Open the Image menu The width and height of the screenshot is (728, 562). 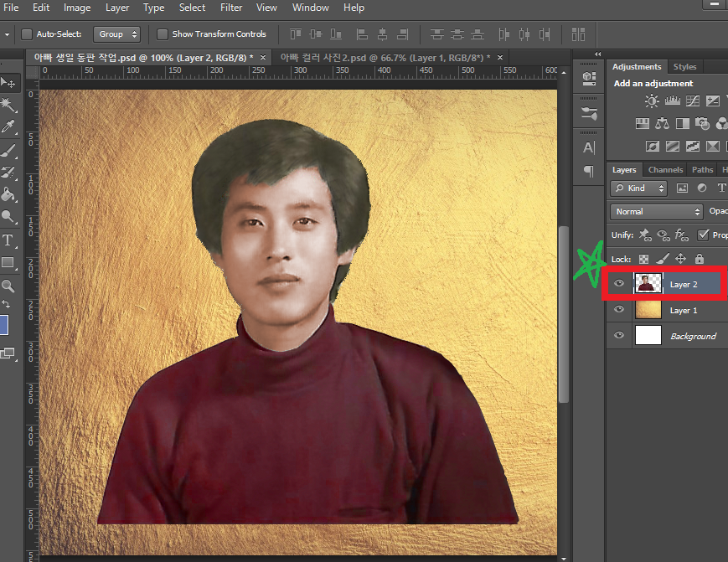coord(77,8)
